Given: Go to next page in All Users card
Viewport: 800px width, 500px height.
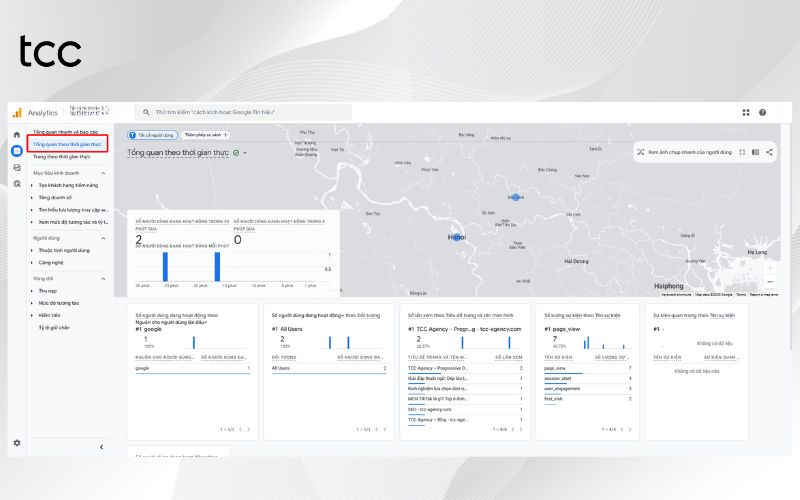Looking at the screenshot, I should (x=385, y=430).
